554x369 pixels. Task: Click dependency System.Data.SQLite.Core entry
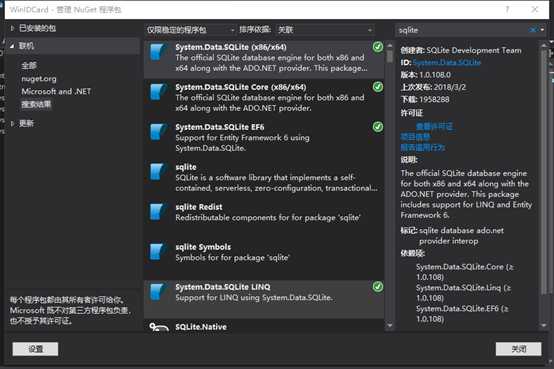click(x=465, y=272)
